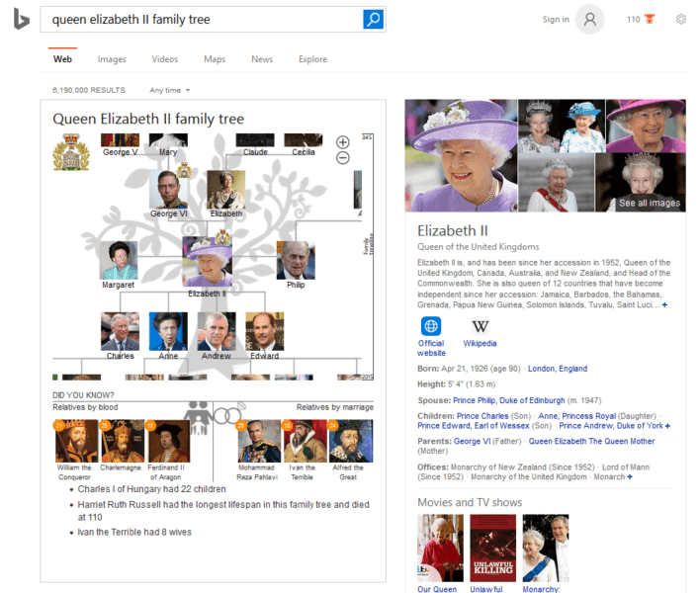Screen dimensions: 700x593
Task: Open the Wikipedia W icon
Action: 480,326
